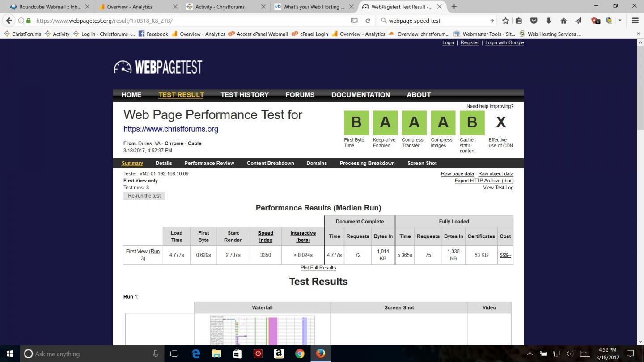
Task: Expand the bookmarks toolbar overflow chevron
Action: point(638,34)
